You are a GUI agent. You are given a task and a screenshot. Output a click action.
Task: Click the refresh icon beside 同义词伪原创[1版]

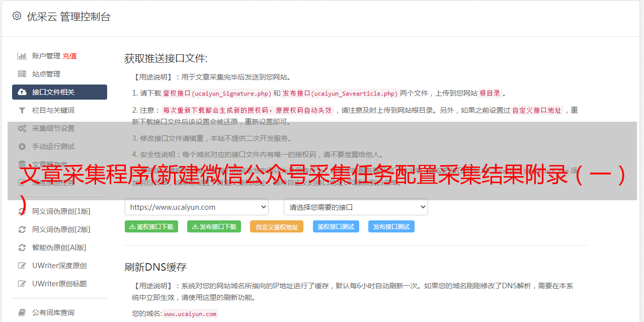point(22,211)
